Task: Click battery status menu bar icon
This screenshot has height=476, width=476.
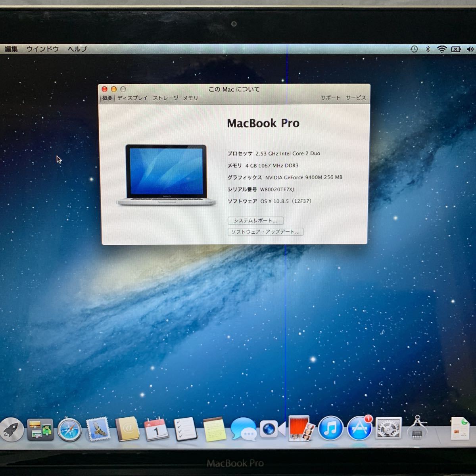Action: point(456,49)
